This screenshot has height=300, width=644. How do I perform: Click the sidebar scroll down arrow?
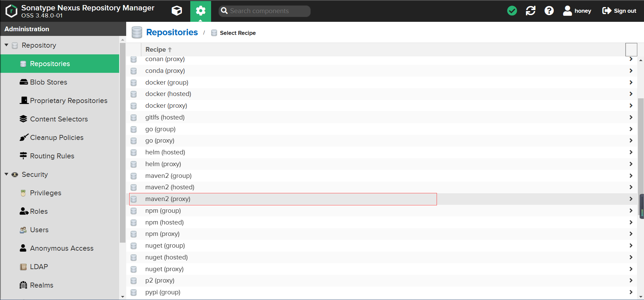(122, 297)
